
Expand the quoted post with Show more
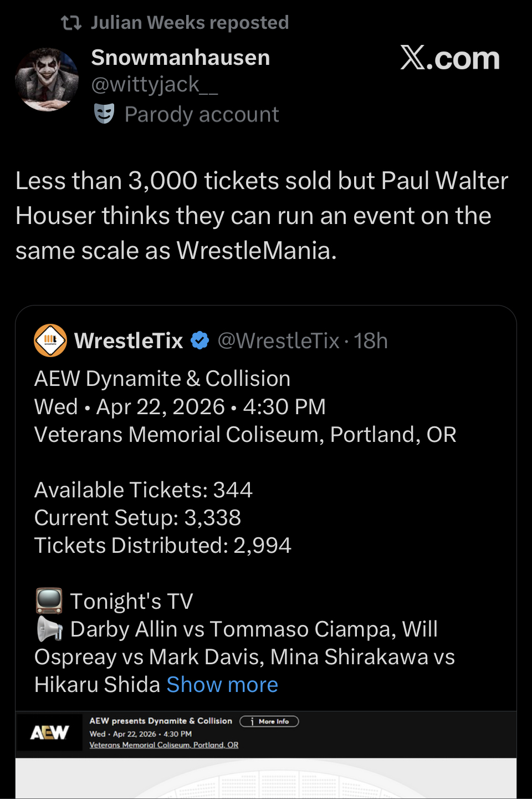tap(222, 685)
